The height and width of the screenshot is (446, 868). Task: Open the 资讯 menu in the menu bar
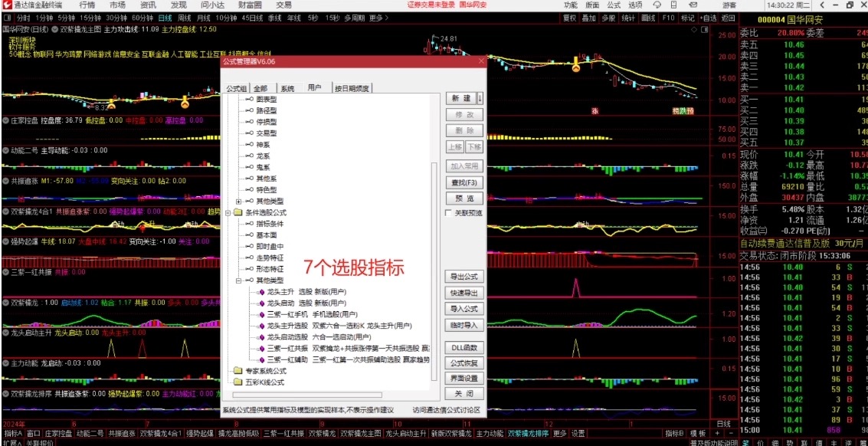point(148,5)
